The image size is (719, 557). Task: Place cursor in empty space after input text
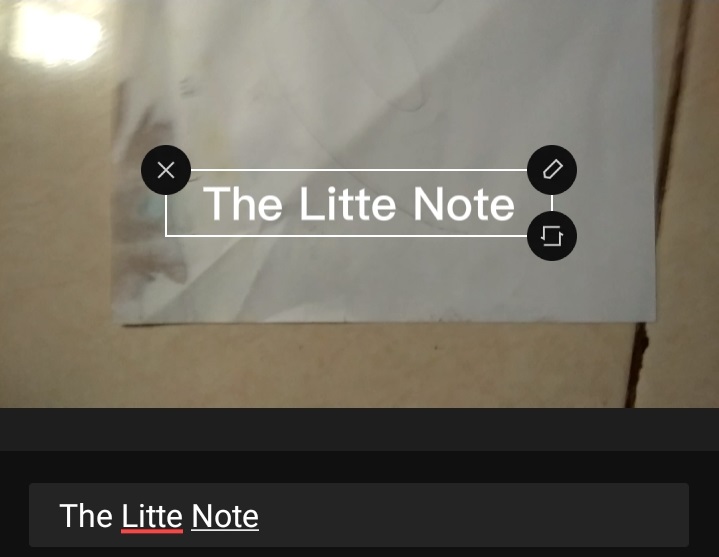(472, 515)
